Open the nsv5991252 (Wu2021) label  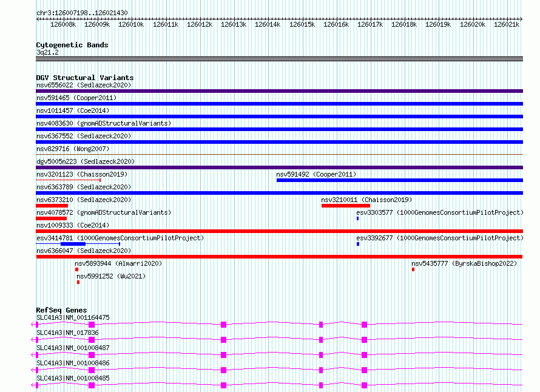pos(111,276)
